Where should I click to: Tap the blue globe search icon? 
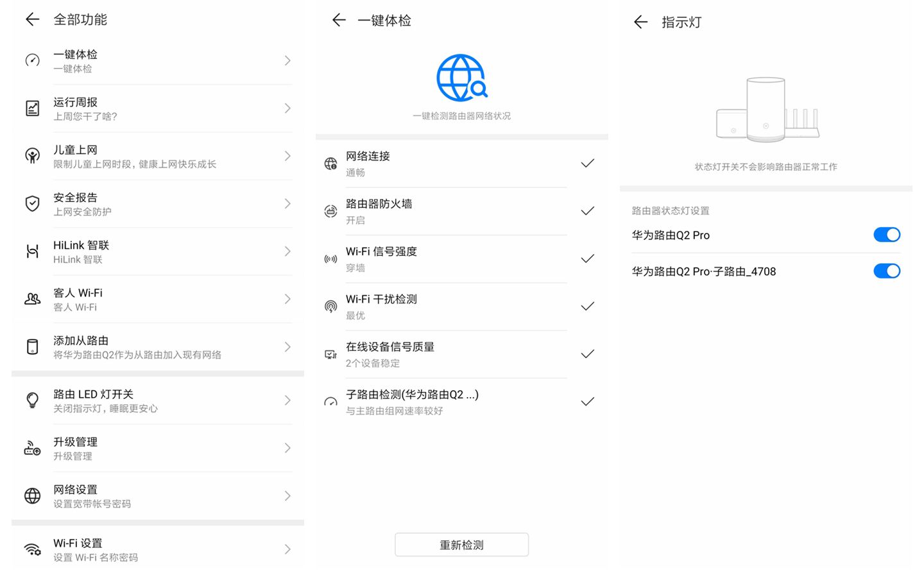point(462,78)
